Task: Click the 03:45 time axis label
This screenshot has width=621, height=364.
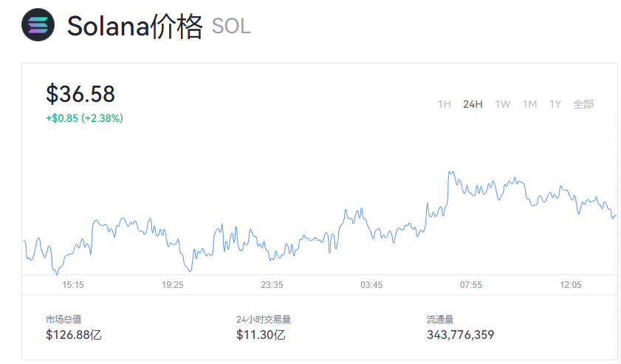Action: pos(371,285)
